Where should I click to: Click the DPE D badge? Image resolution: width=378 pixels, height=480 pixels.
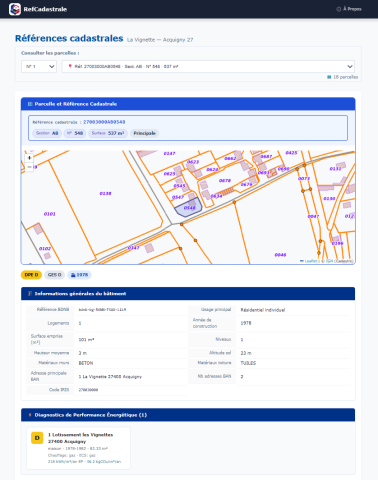[x=31, y=275]
